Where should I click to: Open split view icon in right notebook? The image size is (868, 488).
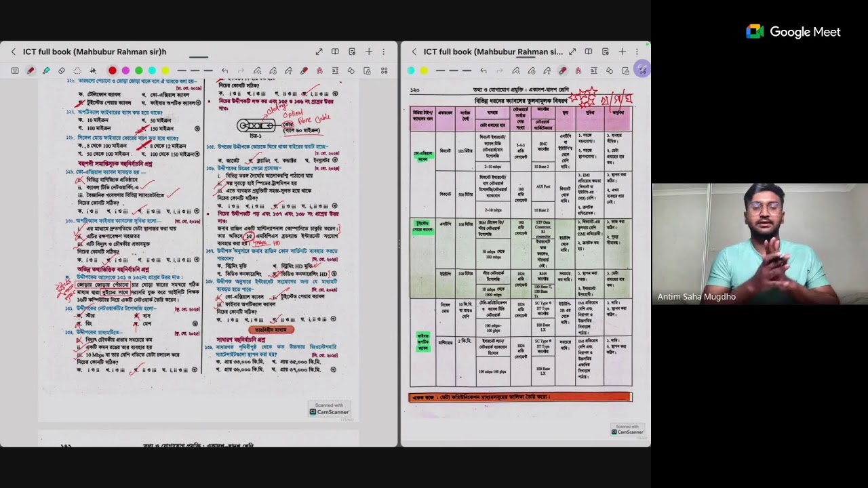(589, 52)
